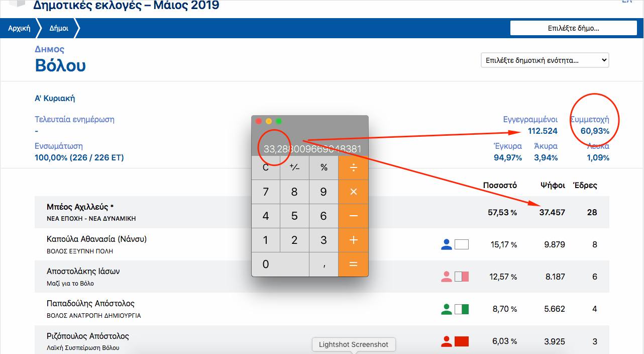Click the calculator 0 key
This screenshot has height=354, width=644.
pos(280,264)
